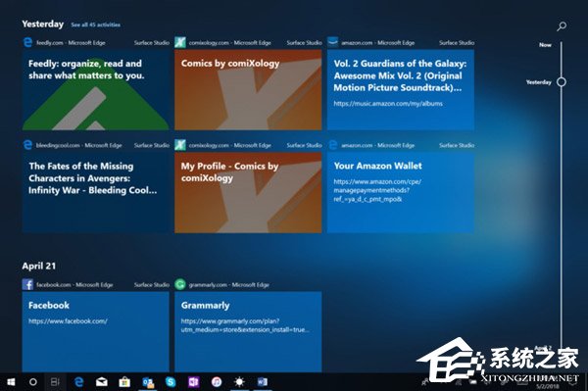
Task: Open the Your Amazon Wallet activity card
Action: [x=401, y=192]
